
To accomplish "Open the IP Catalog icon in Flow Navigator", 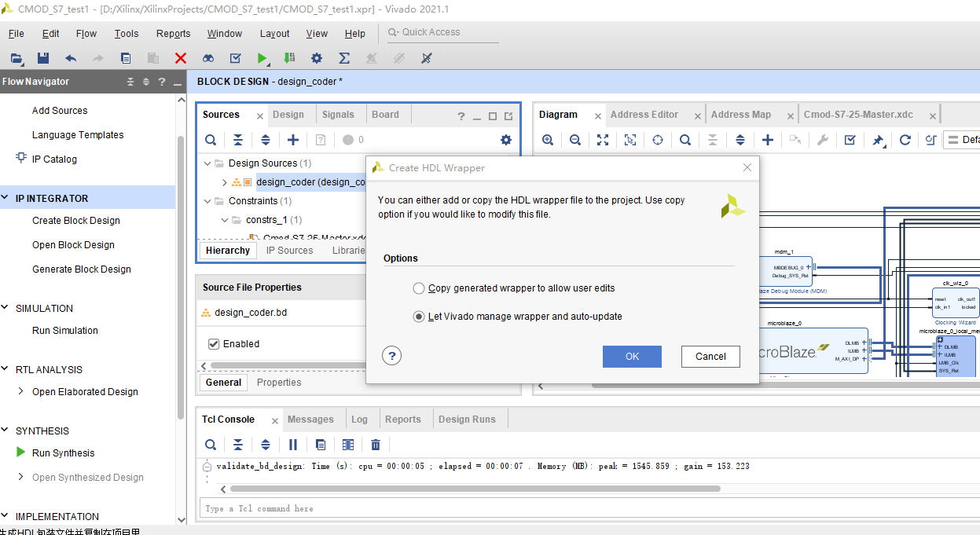I will [21, 158].
